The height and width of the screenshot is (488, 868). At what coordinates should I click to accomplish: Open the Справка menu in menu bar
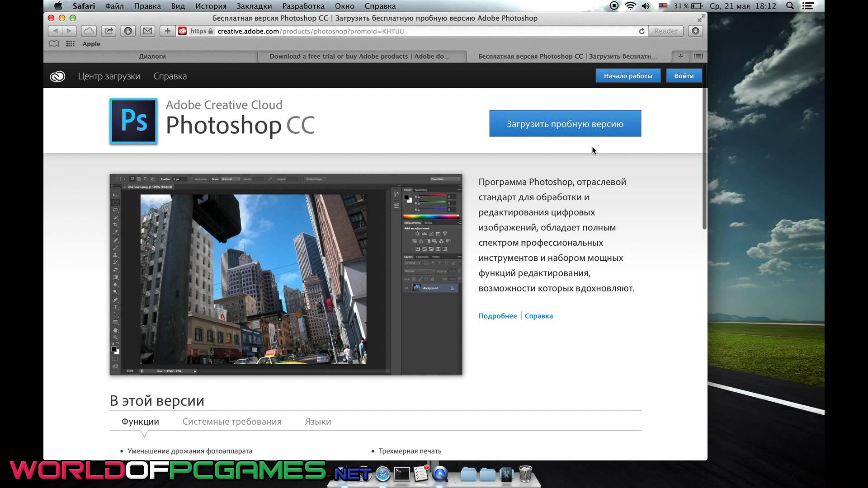(x=380, y=6)
